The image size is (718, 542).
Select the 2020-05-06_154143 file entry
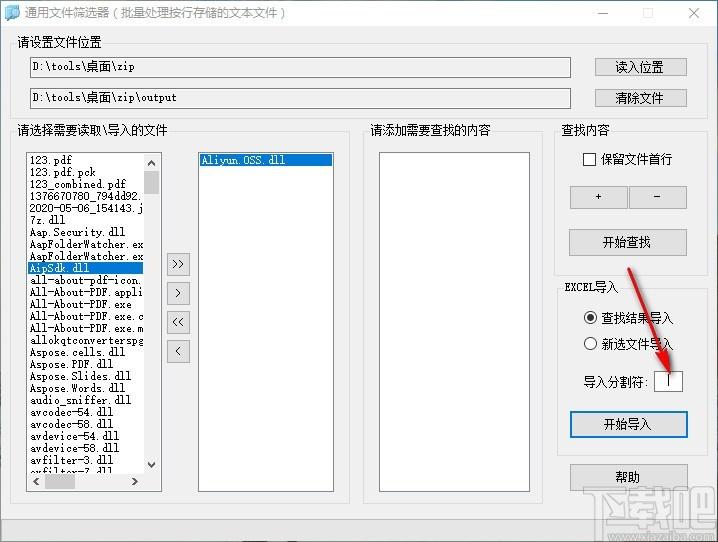[x=86, y=208]
